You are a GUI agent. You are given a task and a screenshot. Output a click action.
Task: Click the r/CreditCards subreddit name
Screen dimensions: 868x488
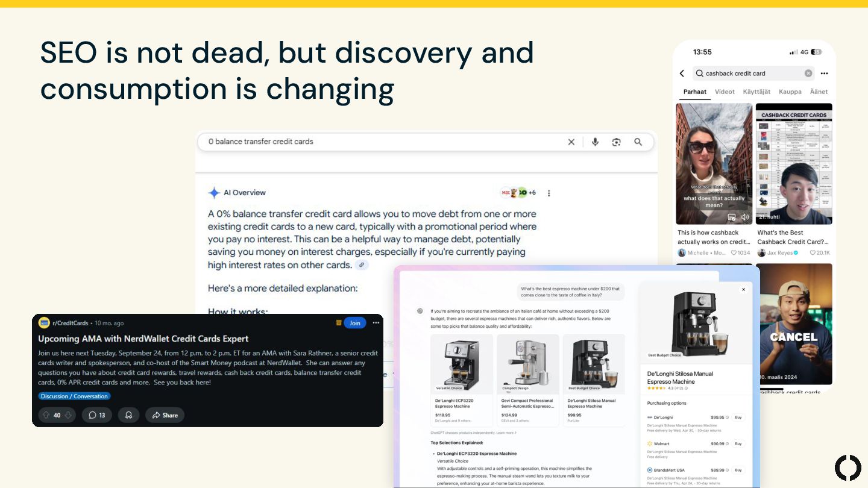[x=70, y=323]
